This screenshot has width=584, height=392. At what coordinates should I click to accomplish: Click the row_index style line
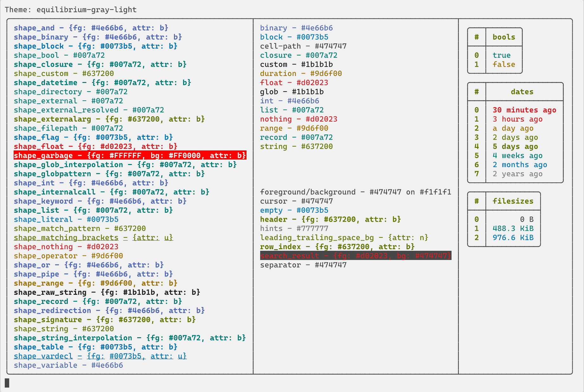click(337, 247)
